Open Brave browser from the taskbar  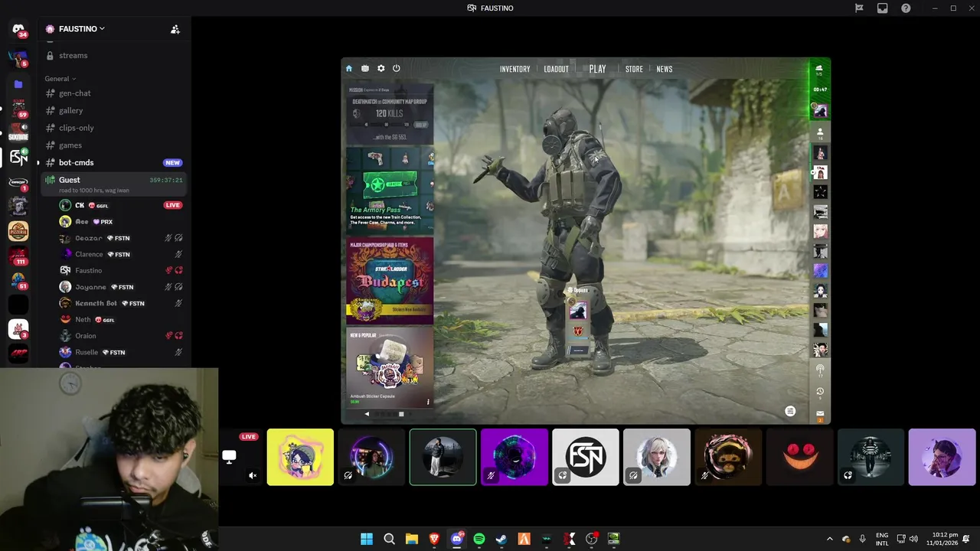click(x=434, y=539)
